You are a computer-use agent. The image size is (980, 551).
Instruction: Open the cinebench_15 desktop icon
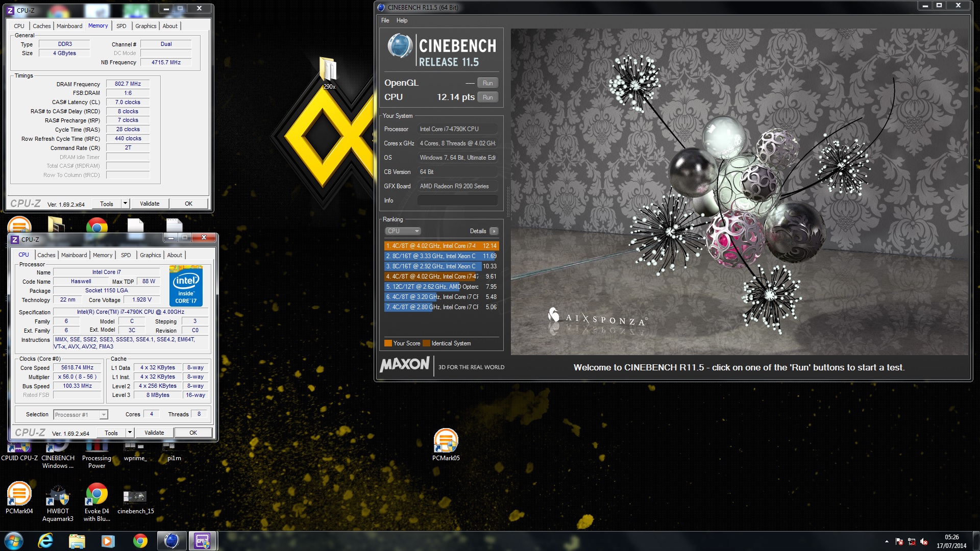pyautogui.click(x=135, y=501)
